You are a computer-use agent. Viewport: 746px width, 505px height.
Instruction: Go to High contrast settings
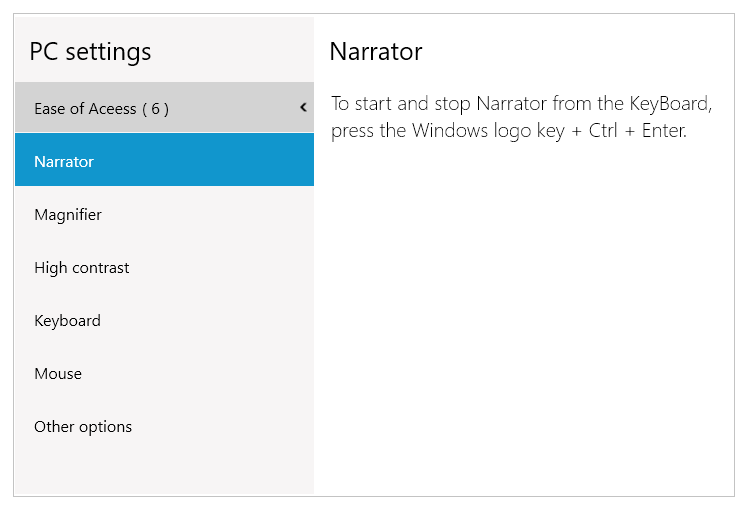pyautogui.click(x=81, y=267)
